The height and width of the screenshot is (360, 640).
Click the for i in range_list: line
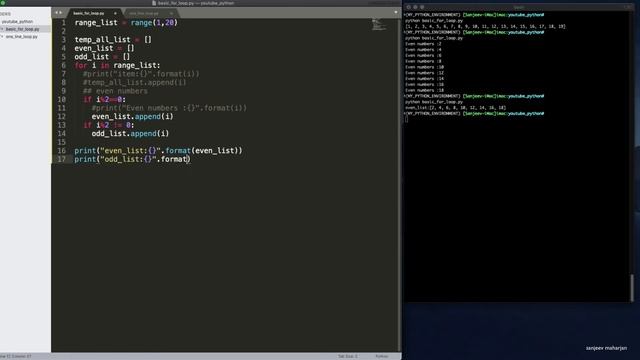tap(118, 65)
